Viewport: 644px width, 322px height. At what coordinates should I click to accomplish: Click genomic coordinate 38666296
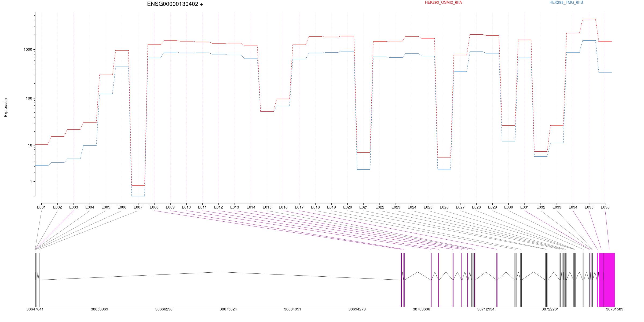pyautogui.click(x=164, y=309)
